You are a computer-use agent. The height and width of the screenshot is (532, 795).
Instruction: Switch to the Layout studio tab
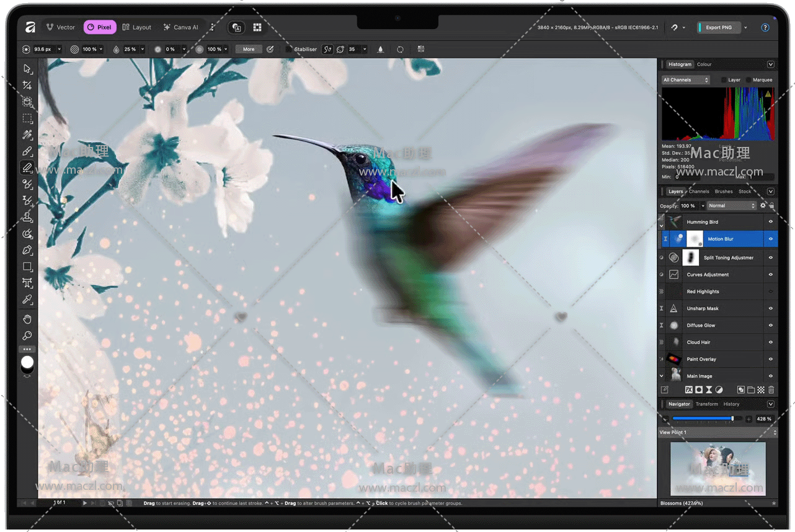point(137,27)
